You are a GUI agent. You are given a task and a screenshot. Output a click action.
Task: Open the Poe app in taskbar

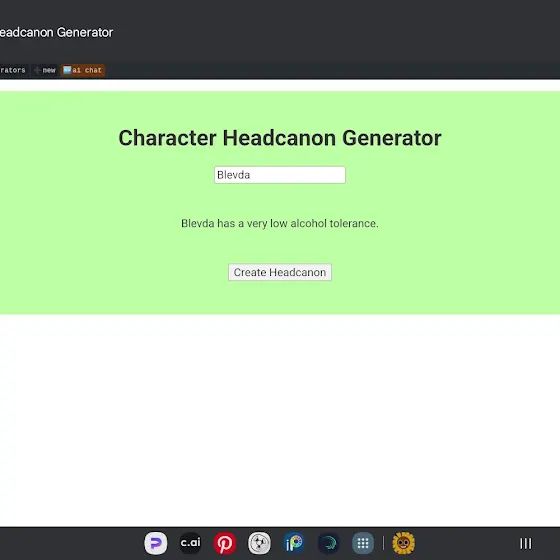click(155, 543)
